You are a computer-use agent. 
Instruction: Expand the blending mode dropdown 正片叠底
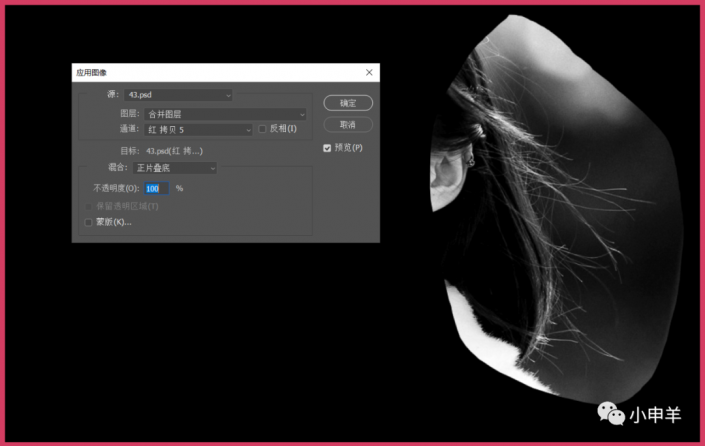click(176, 168)
